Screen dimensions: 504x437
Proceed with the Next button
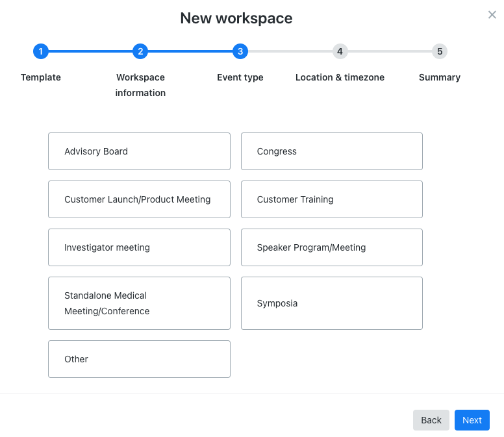click(x=472, y=420)
